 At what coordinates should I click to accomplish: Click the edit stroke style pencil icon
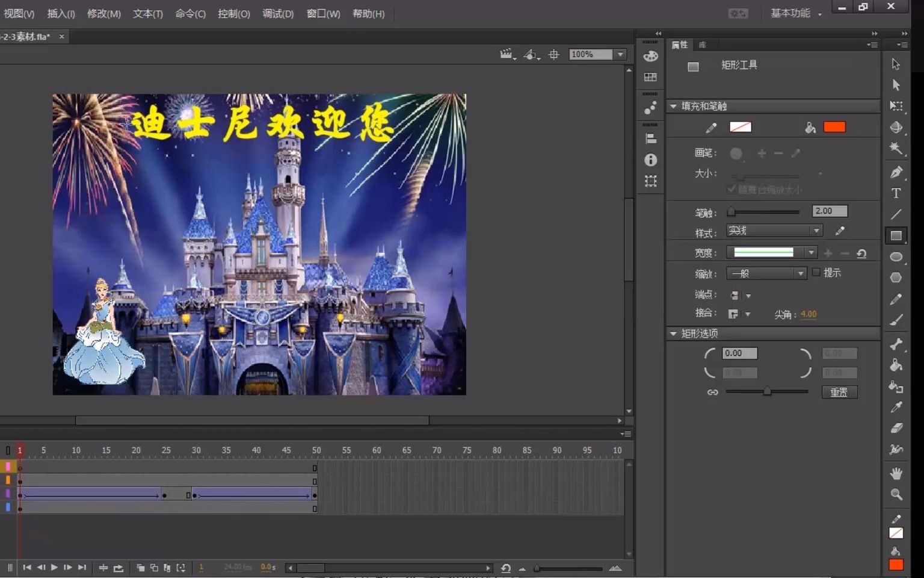coord(840,231)
